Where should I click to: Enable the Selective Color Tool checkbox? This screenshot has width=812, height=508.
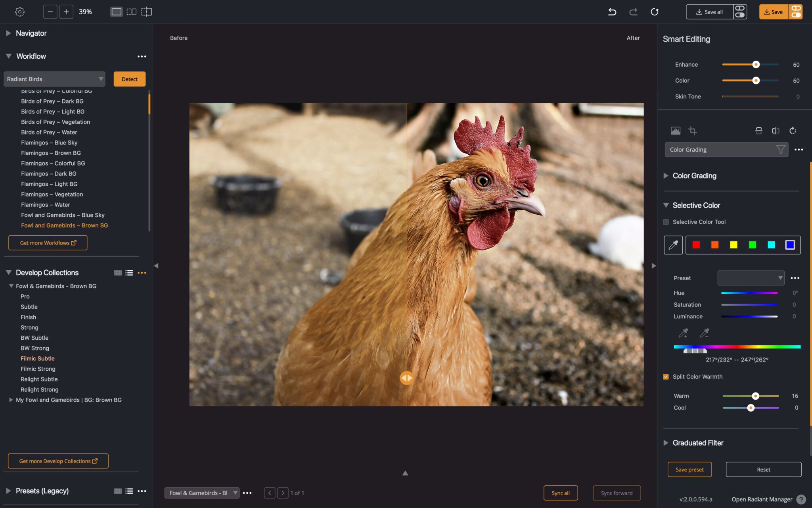point(666,222)
